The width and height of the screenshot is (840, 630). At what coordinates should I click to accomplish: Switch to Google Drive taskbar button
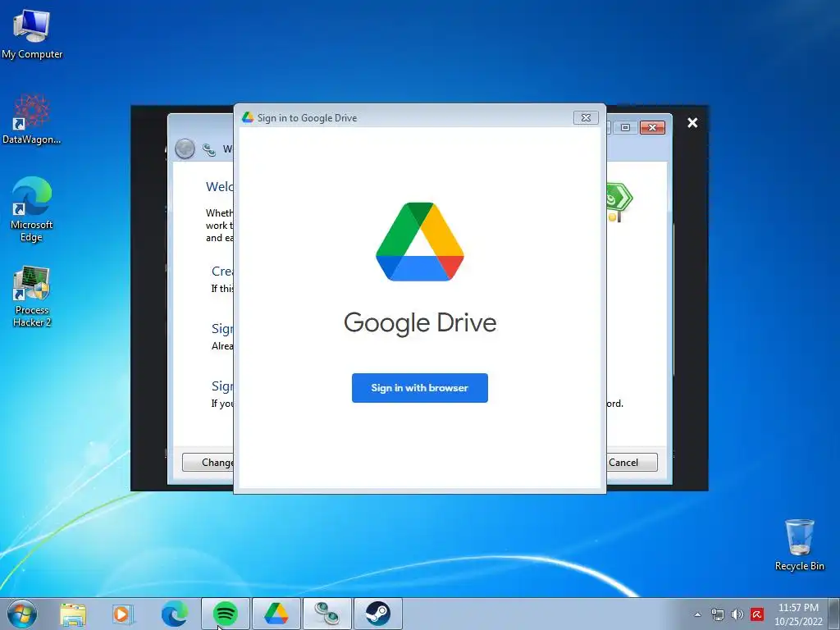coord(276,614)
